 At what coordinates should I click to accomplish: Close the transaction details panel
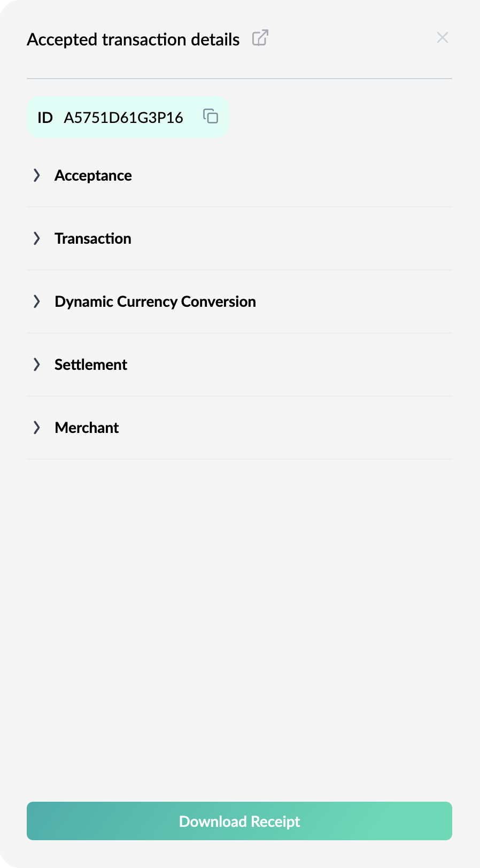pos(443,37)
